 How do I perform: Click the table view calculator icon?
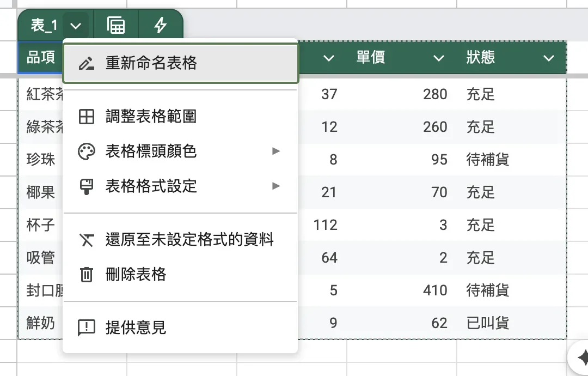click(x=116, y=25)
